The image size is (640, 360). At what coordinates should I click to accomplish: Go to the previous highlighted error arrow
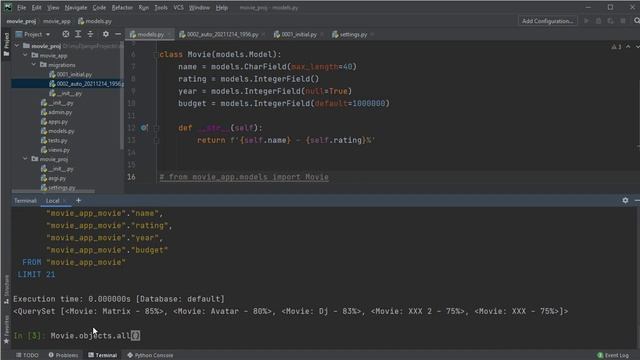[628, 47]
